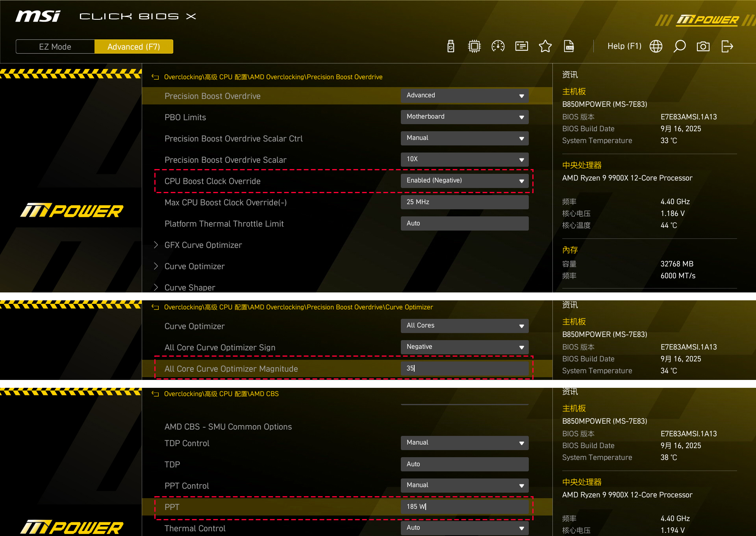756x536 pixels.
Task: Click the USB BIOS flash icon
Action: coord(451,47)
